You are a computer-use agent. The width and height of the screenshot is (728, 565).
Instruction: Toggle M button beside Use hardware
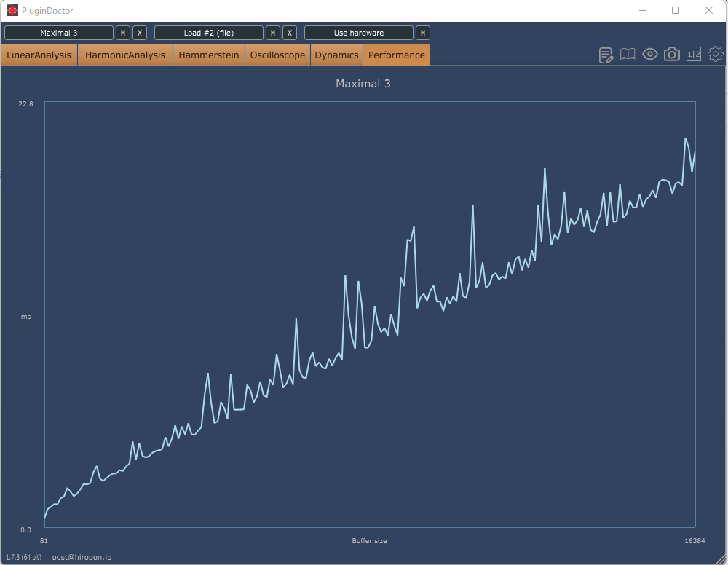(423, 33)
